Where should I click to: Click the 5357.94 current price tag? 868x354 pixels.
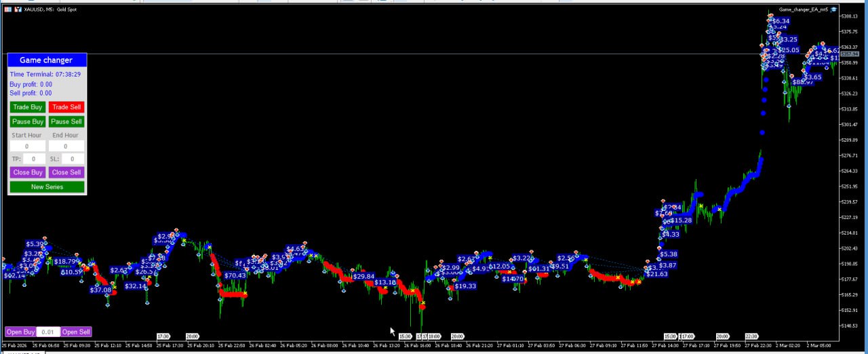click(x=849, y=54)
